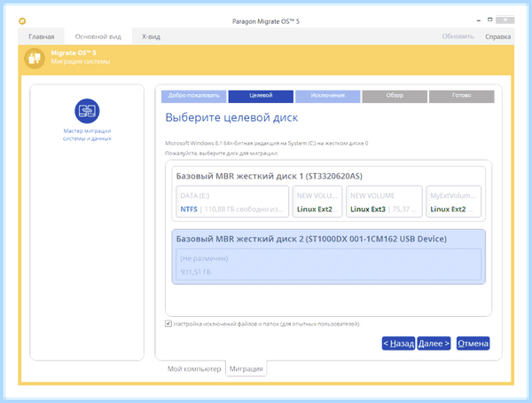Click the Мастер миграции системы и данных link
Viewport: 532px width, 403px height.
pos(87,135)
